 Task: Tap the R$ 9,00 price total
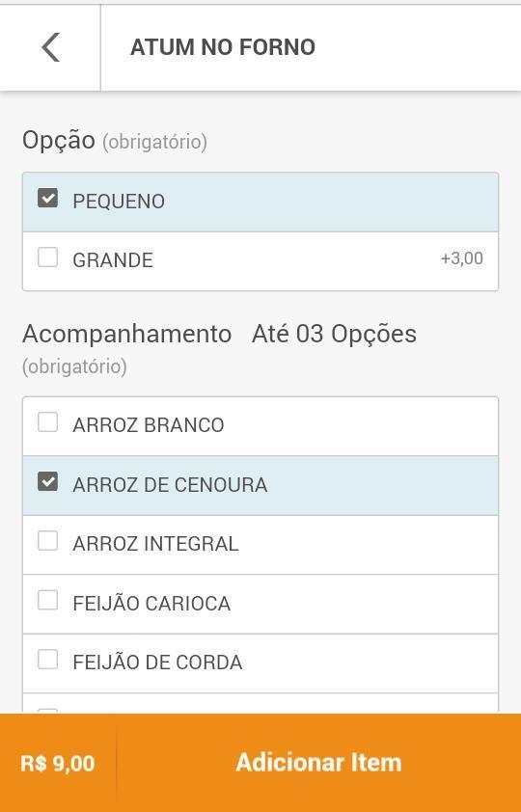tap(58, 764)
